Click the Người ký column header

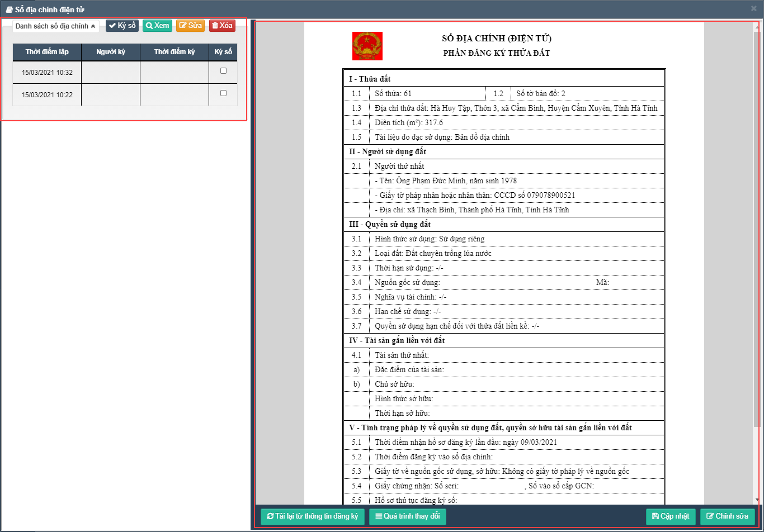pos(111,52)
